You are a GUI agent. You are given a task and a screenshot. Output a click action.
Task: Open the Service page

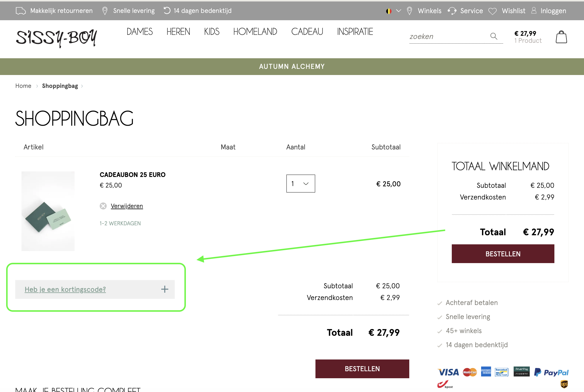tap(471, 11)
